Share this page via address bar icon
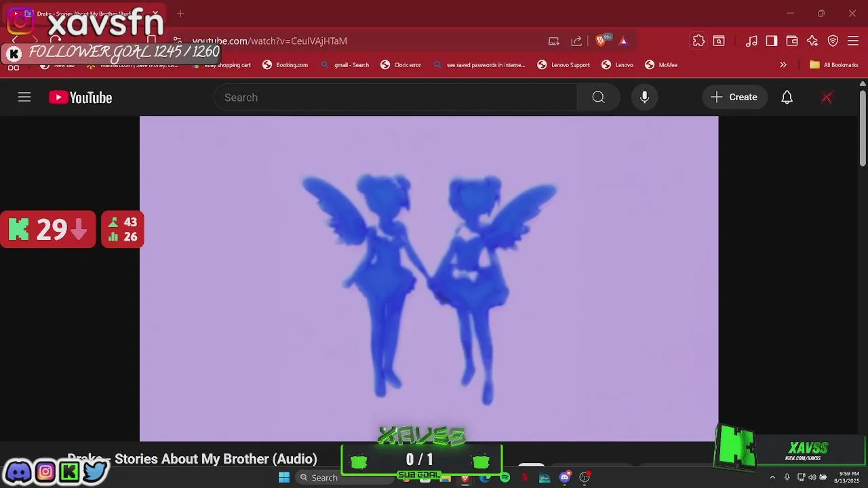Image resolution: width=868 pixels, height=488 pixels. click(576, 41)
